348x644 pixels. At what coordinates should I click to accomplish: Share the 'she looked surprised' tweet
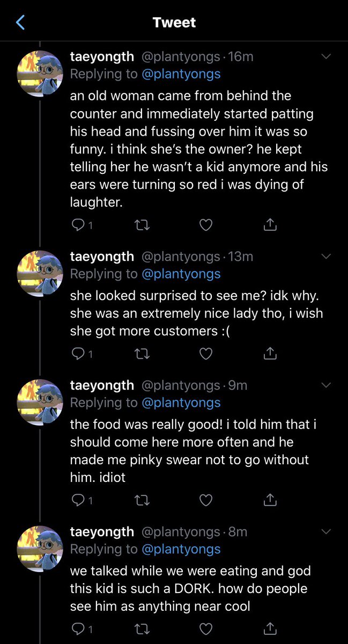270,353
